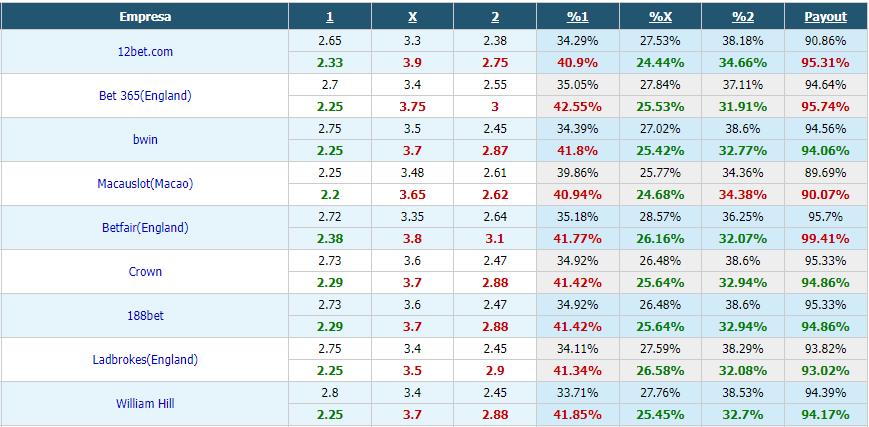Click the Empresa column header
869x427 pixels.
[x=145, y=17]
